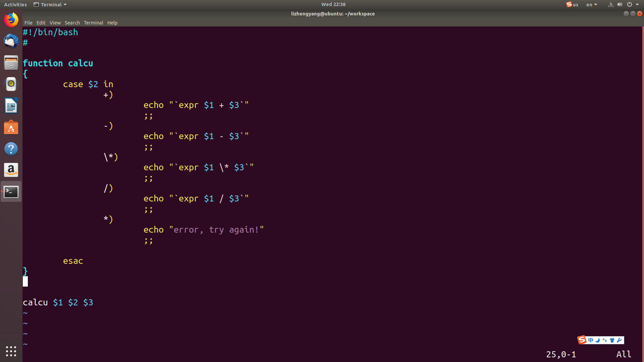This screenshot has height=362, width=644.
Task: Click the '/)' case pattern
Action: click(x=108, y=188)
